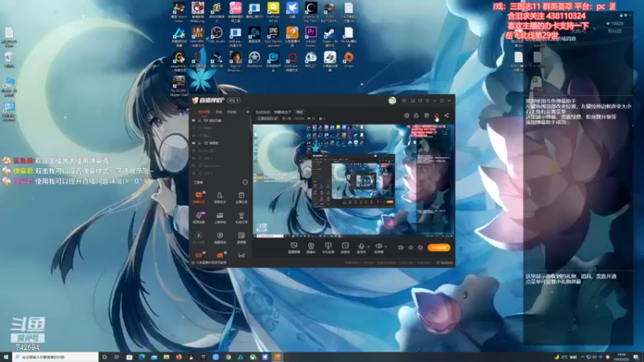Open PUBG Battlegrounds shortcut
644x362 pixels.
coord(329,11)
